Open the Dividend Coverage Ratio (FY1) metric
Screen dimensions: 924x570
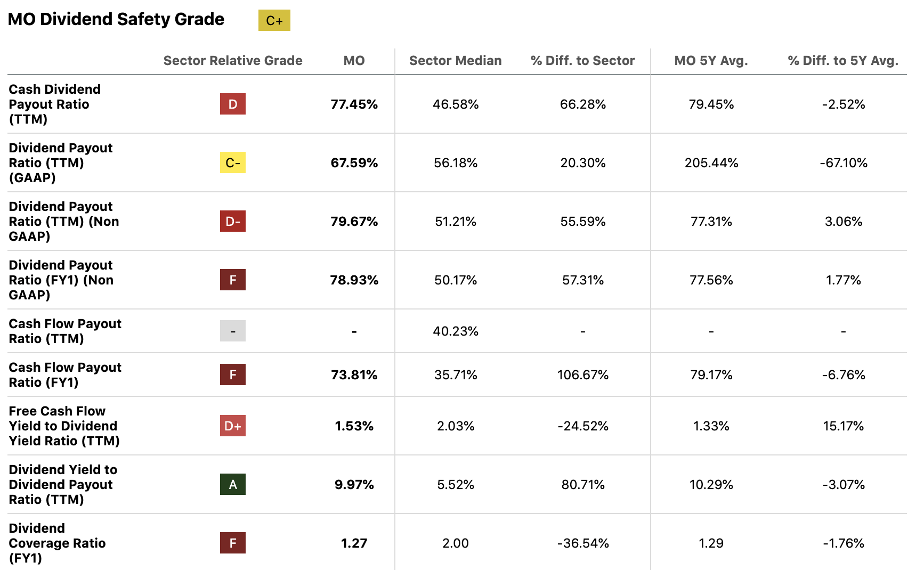(57, 543)
